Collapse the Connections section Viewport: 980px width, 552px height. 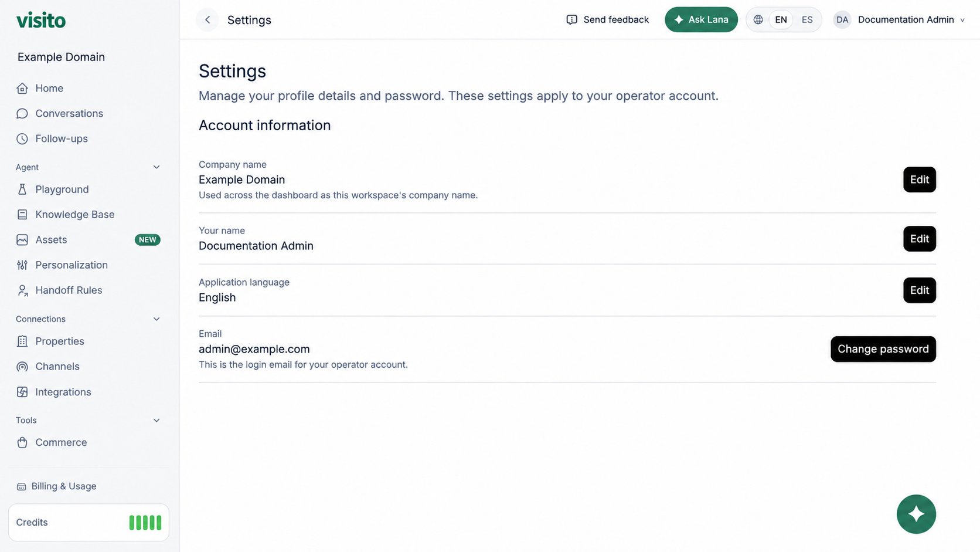coord(156,319)
